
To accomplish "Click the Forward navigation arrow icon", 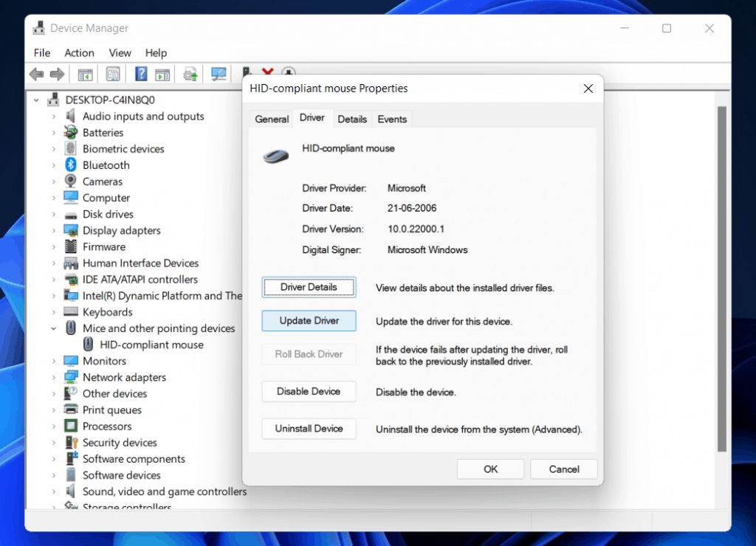I will pyautogui.click(x=58, y=74).
